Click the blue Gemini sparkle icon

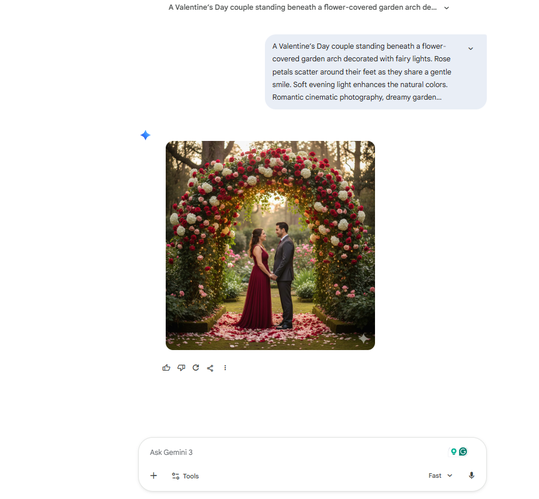click(145, 135)
